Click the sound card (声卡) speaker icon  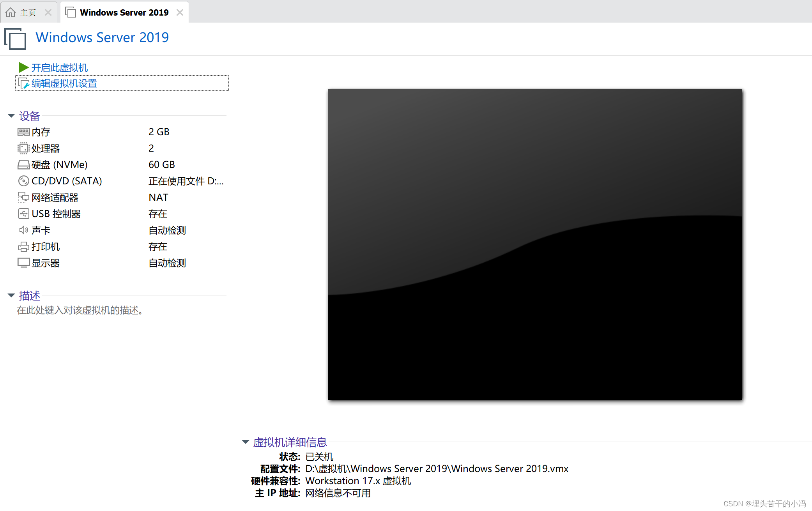(x=23, y=230)
